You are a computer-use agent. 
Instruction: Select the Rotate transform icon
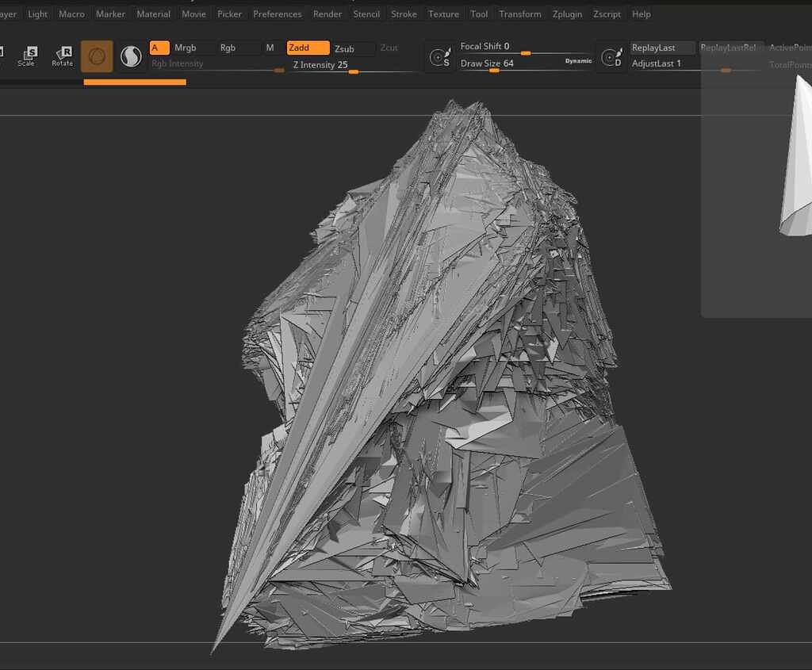[x=62, y=56]
